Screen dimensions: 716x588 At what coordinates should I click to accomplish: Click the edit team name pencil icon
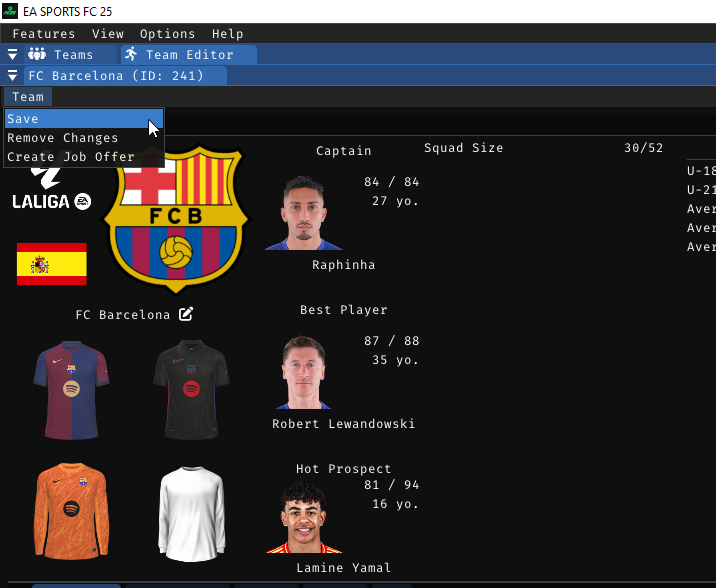pos(186,314)
